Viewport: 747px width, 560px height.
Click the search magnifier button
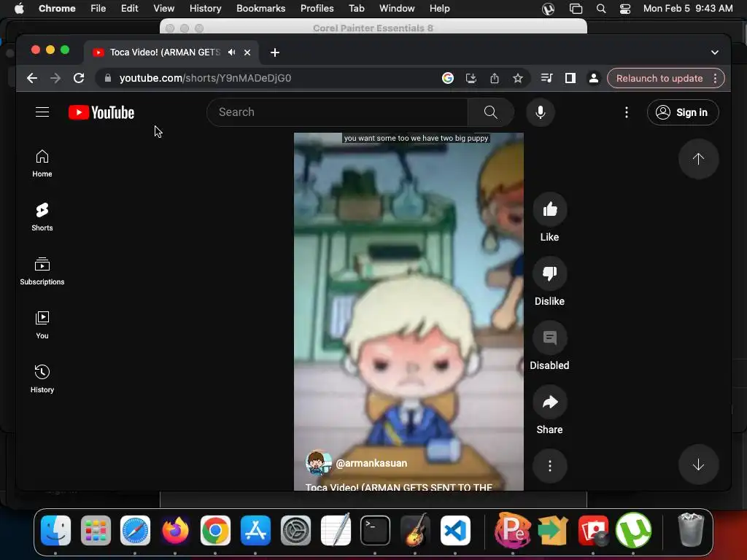tap(491, 112)
